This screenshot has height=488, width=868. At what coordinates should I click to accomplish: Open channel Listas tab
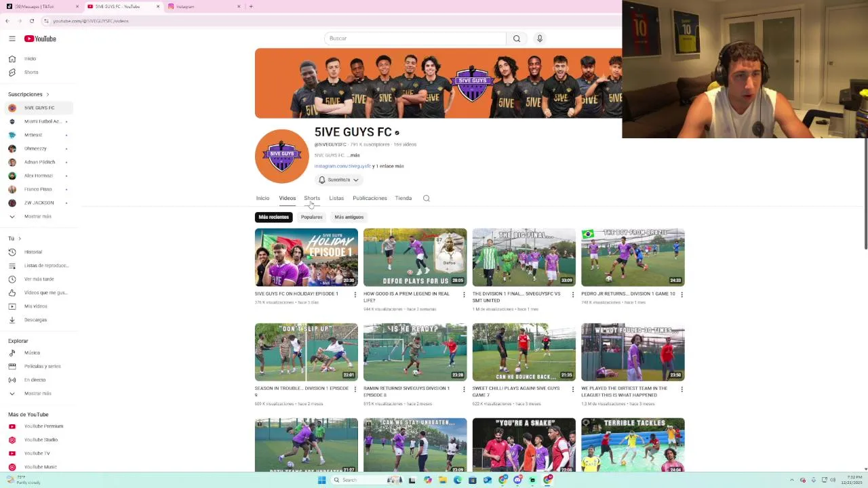(336, 199)
